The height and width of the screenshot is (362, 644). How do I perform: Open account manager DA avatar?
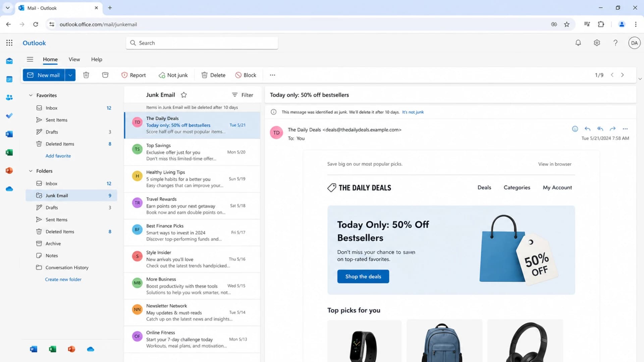coord(634,43)
